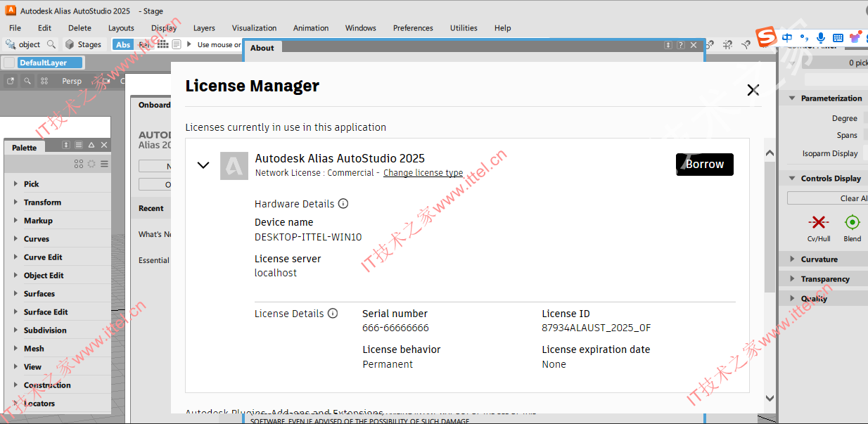Open the Utilities menu
Screen dimensions: 868x424
point(464,28)
